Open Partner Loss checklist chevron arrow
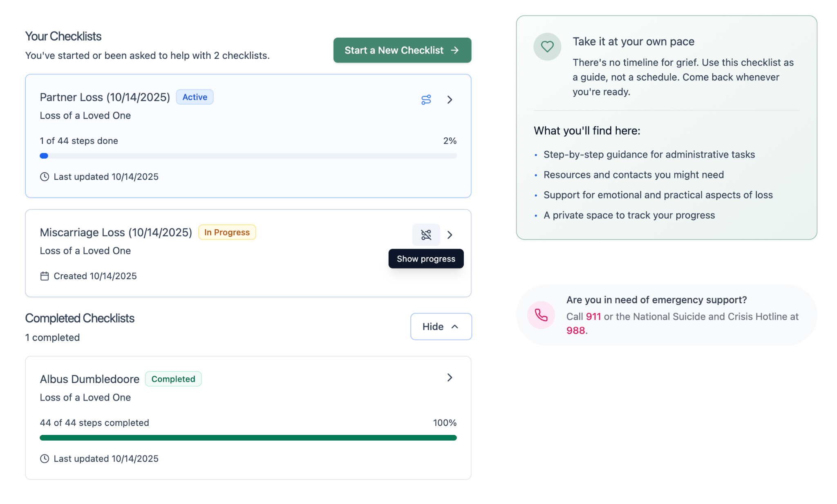This screenshot has height=504, width=837. pyautogui.click(x=450, y=100)
